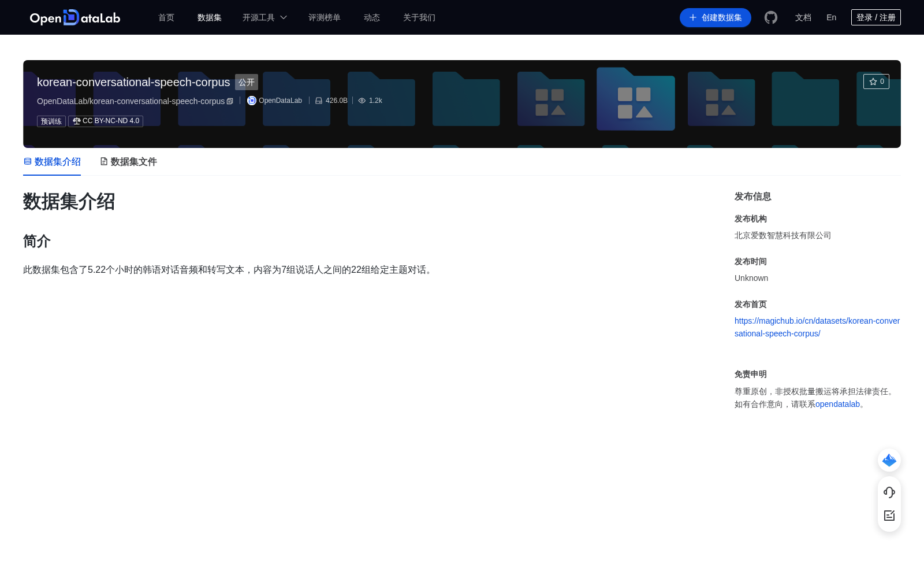Click the eye views icon
Image resolution: width=924 pixels, height=578 pixels.
point(362,101)
